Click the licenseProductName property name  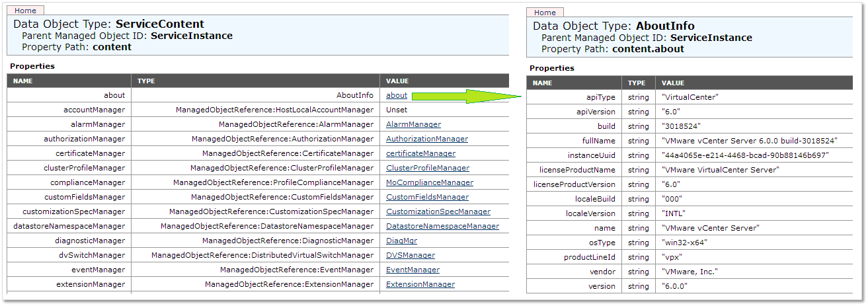[578, 170]
